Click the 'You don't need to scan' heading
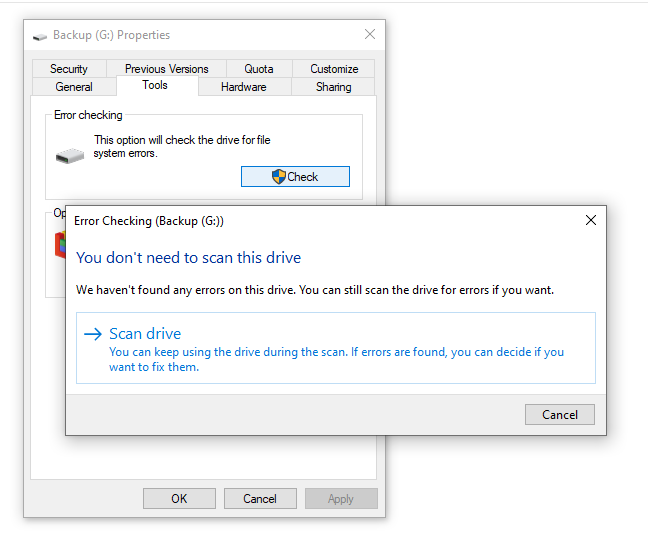This screenshot has width=648, height=534. 188,257
